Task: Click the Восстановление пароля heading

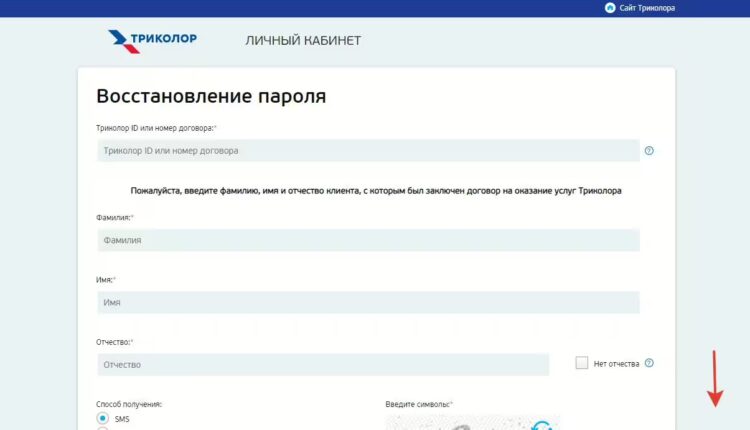Action: 211,96
